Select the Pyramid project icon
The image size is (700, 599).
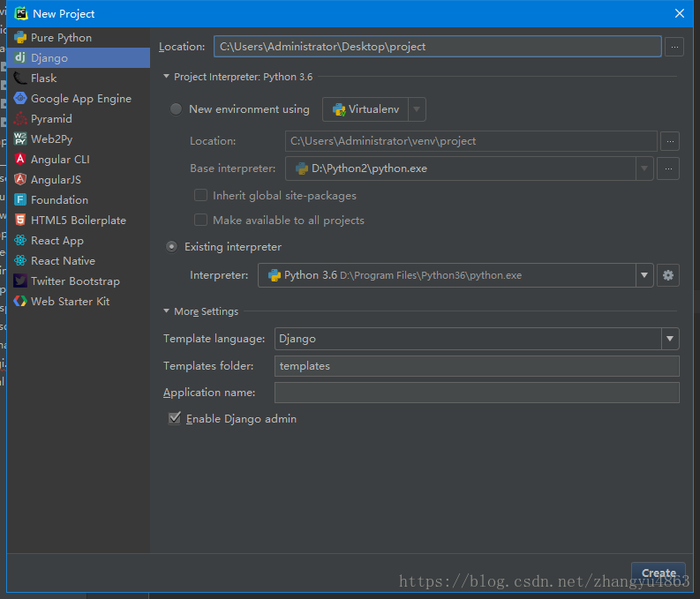pyautogui.click(x=20, y=119)
